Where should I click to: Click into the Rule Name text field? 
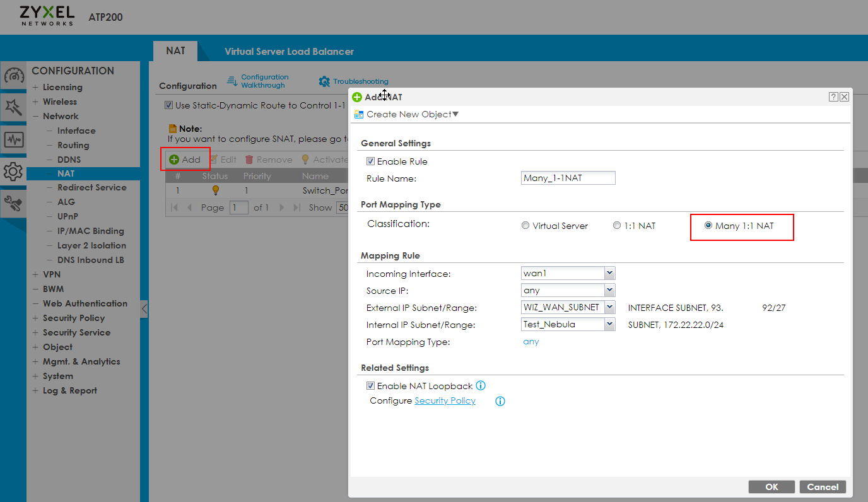coord(568,178)
